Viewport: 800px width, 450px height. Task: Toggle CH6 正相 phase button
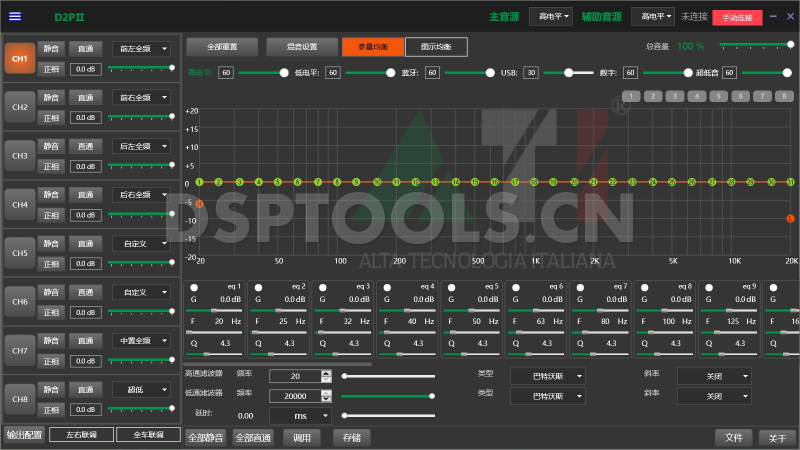(51, 312)
